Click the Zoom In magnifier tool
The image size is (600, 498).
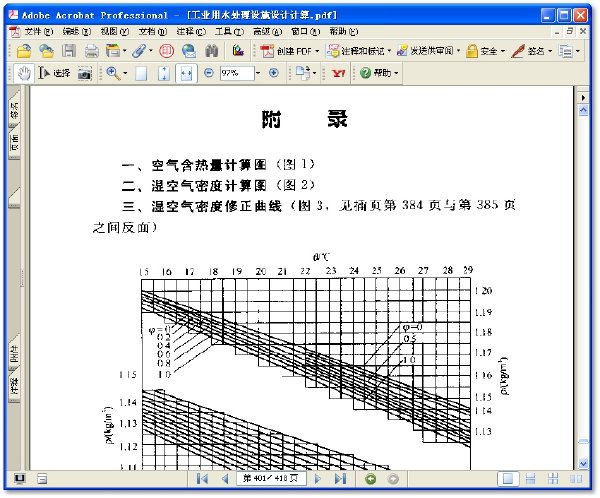pos(113,73)
